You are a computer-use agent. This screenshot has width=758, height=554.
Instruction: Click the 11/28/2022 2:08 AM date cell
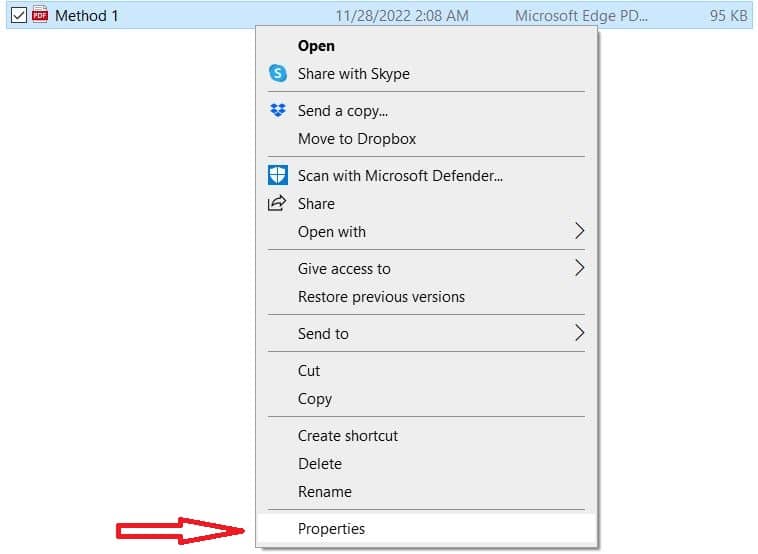[402, 15]
